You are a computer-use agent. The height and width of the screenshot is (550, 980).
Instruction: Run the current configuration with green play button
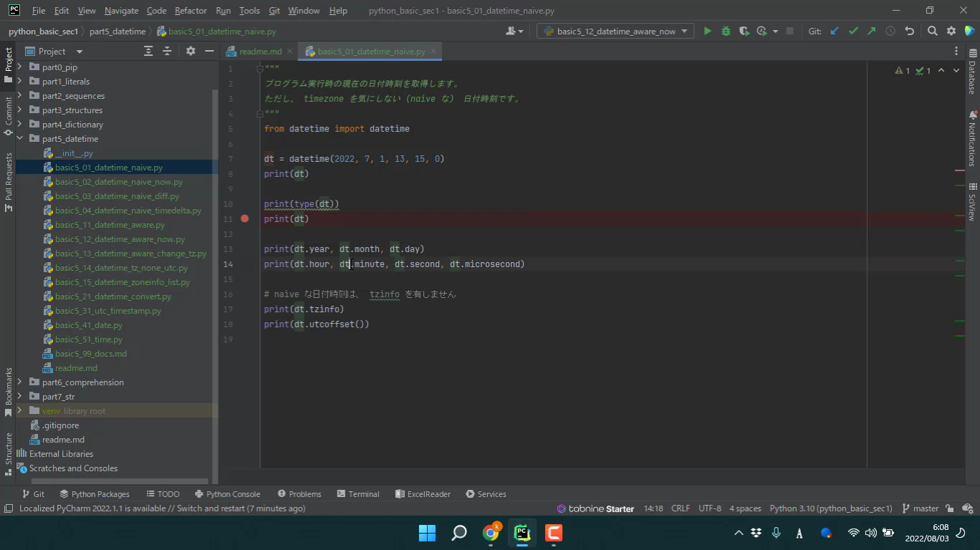707,31
